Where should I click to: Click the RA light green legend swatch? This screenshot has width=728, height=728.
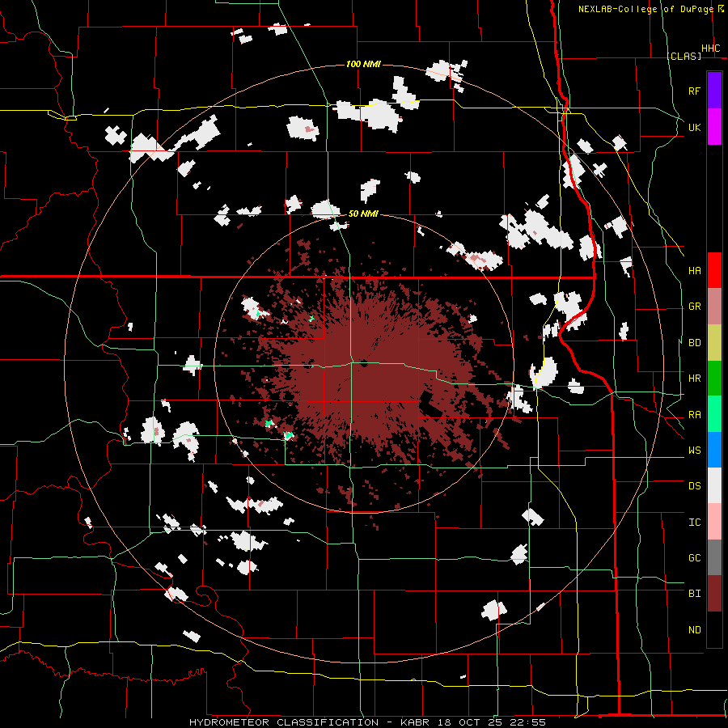point(714,413)
